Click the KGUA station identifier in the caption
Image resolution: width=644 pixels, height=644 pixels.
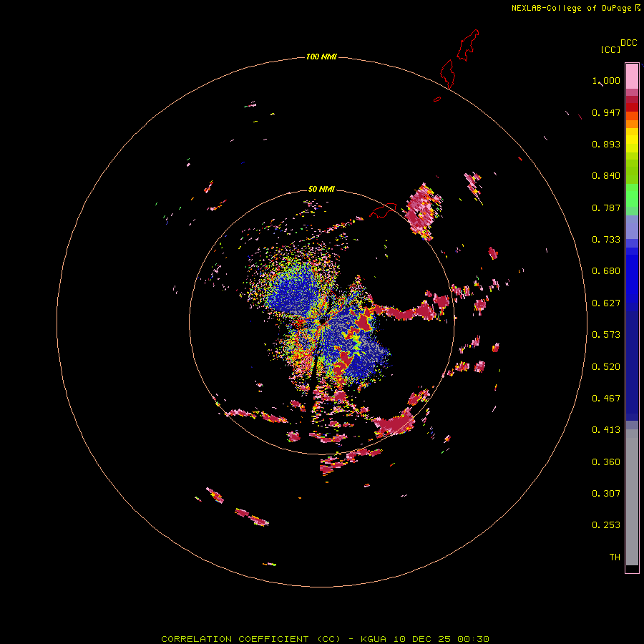374,639
